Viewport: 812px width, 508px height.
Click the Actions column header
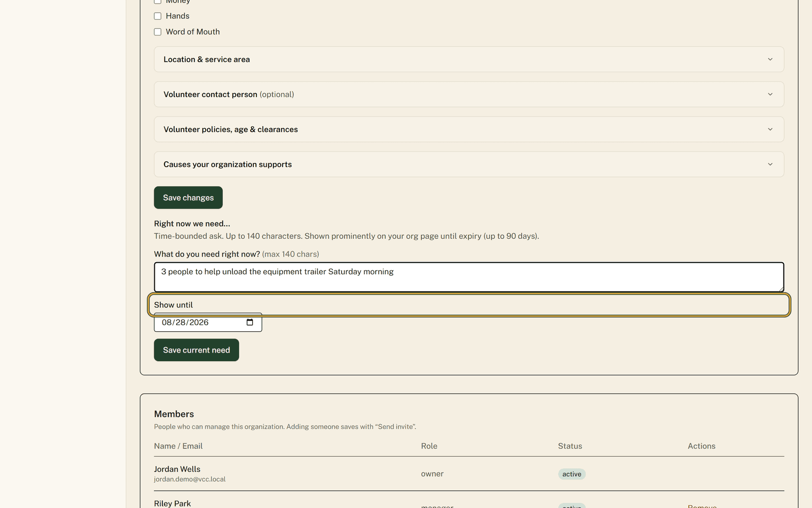pos(701,446)
